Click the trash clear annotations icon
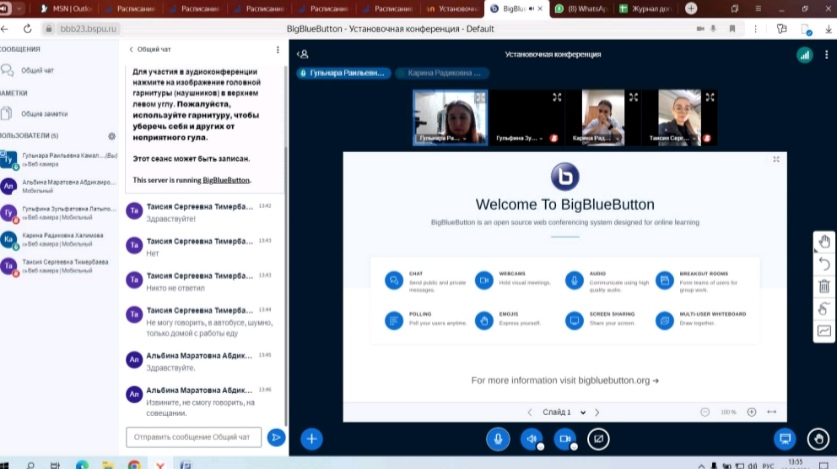Image resolution: width=837 pixels, height=469 pixels. (824, 287)
